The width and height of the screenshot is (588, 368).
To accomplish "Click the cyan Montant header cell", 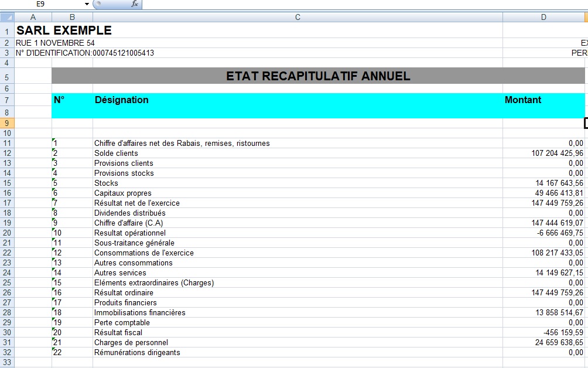I will point(543,100).
